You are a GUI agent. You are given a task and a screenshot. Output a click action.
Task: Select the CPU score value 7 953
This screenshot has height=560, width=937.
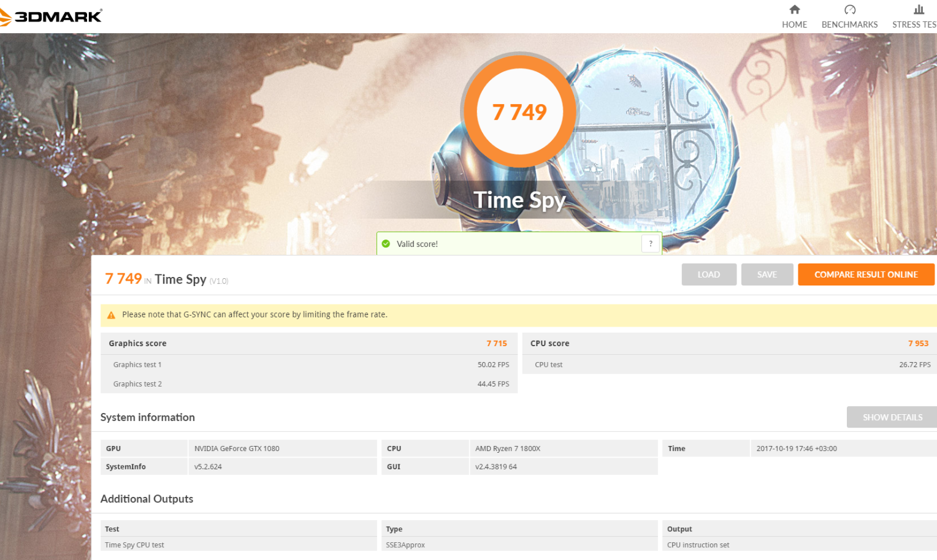point(918,344)
